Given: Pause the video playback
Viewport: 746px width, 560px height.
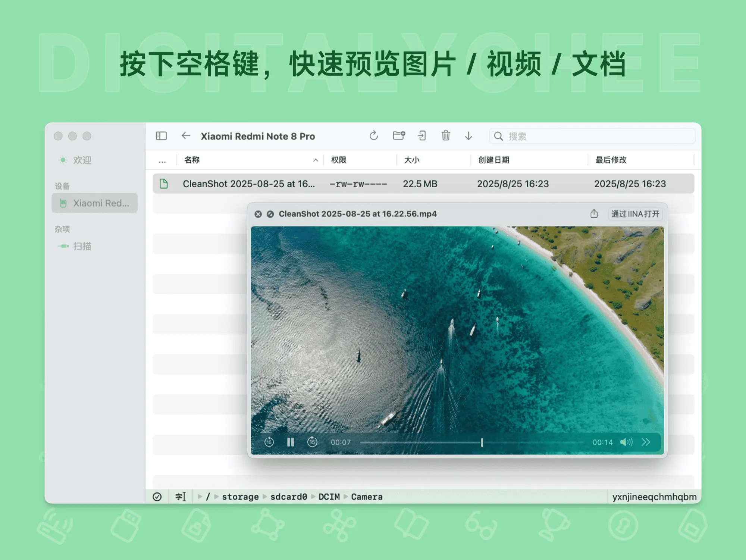Looking at the screenshot, I should coord(291,442).
